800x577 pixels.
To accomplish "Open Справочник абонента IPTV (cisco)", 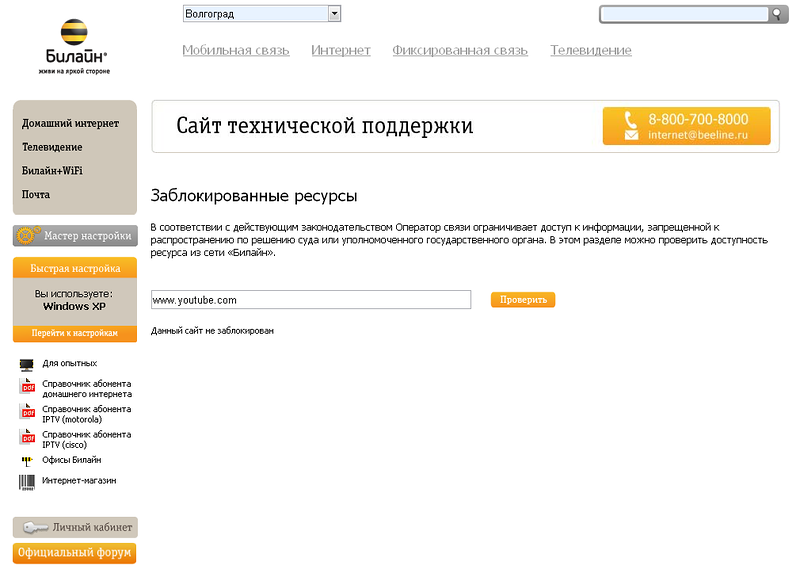I will [87, 440].
